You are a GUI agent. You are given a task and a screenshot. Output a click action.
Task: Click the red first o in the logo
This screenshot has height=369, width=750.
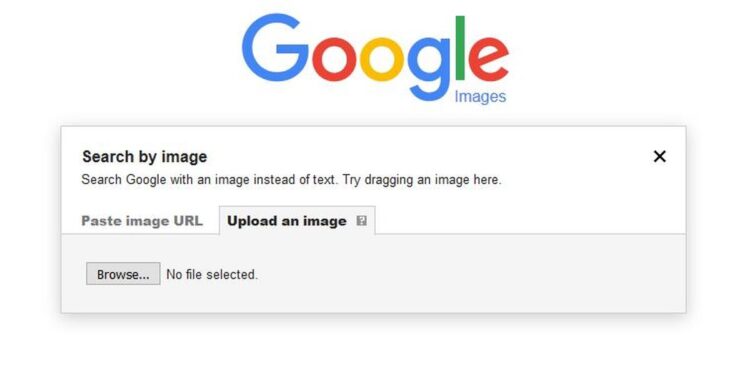pos(334,59)
